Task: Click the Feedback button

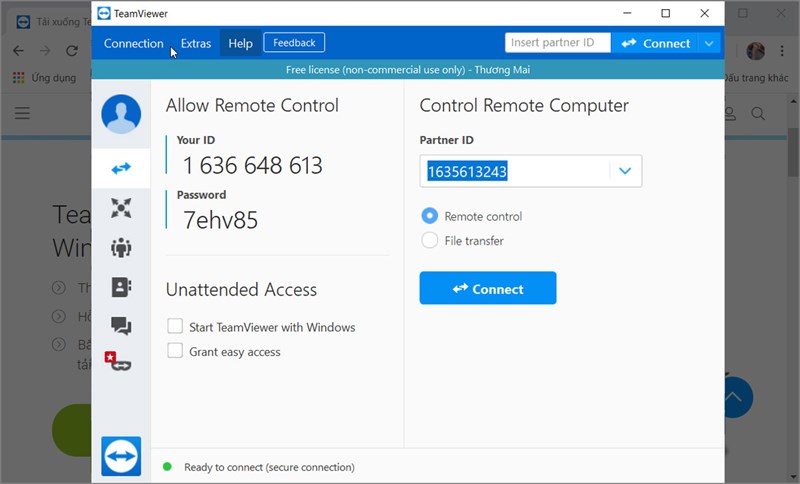Action: tap(294, 43)
